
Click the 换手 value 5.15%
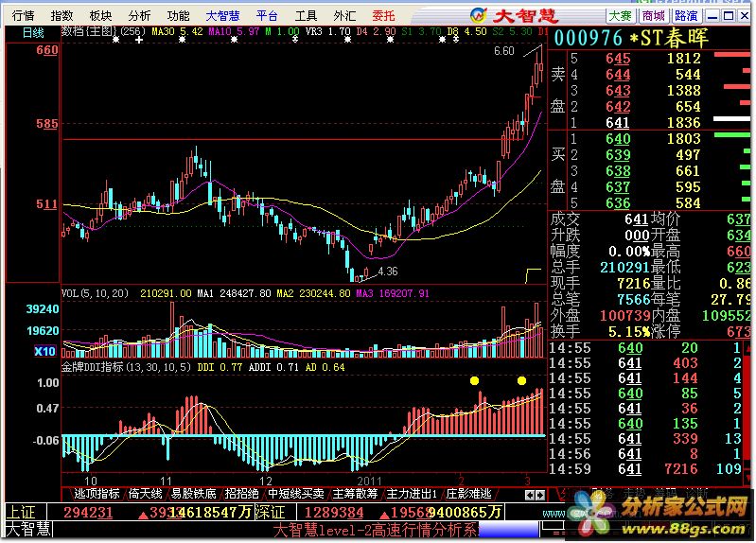(628, 332)
